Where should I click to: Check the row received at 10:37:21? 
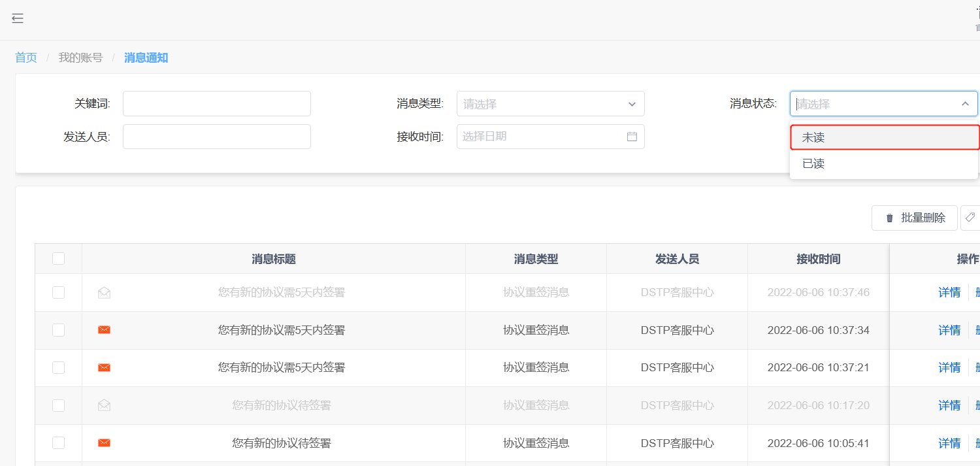[x=58, y=367]
